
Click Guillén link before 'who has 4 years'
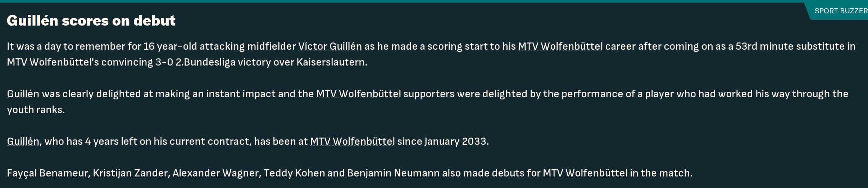click(x=23, y=142)
